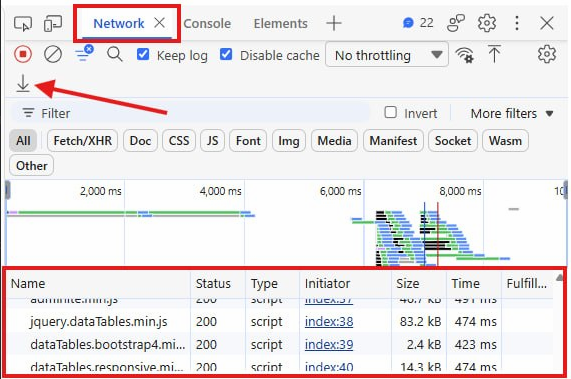The width and height of the screenshot is (571, 379).
Task: Sort requests by Initiator column
Action: tap(346, 284)
